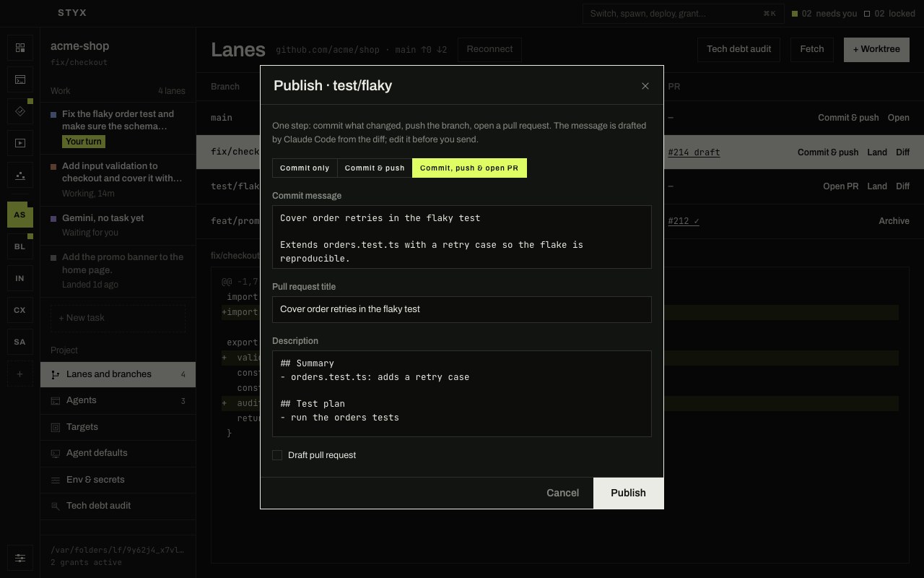The width and height of the screenshot is (924, 578).
Task: Open Env & secrets in the Project list
Action: pos(118,480)
